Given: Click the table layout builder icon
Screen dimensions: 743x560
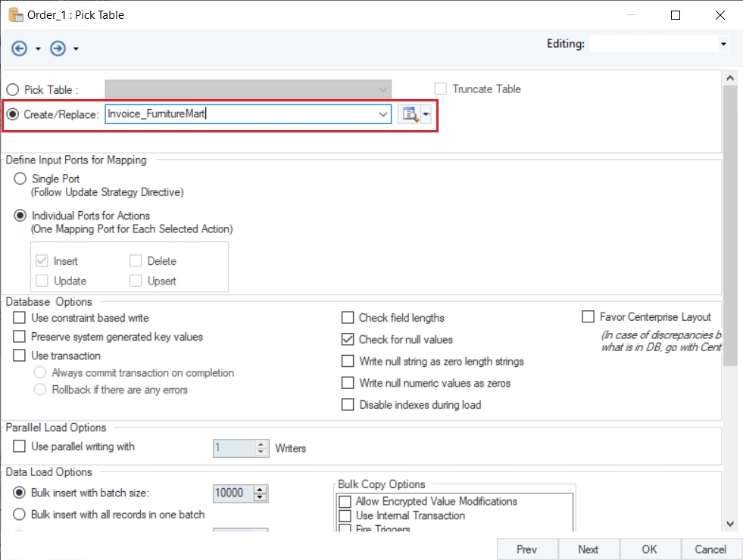Looking at the screenshot, I should pyautogui.click(x=409, y=114).
